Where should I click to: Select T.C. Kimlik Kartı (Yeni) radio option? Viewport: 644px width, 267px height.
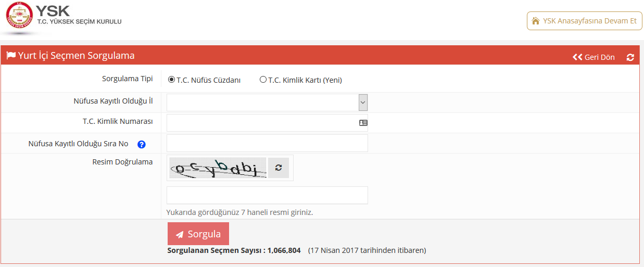click(263, 80)
